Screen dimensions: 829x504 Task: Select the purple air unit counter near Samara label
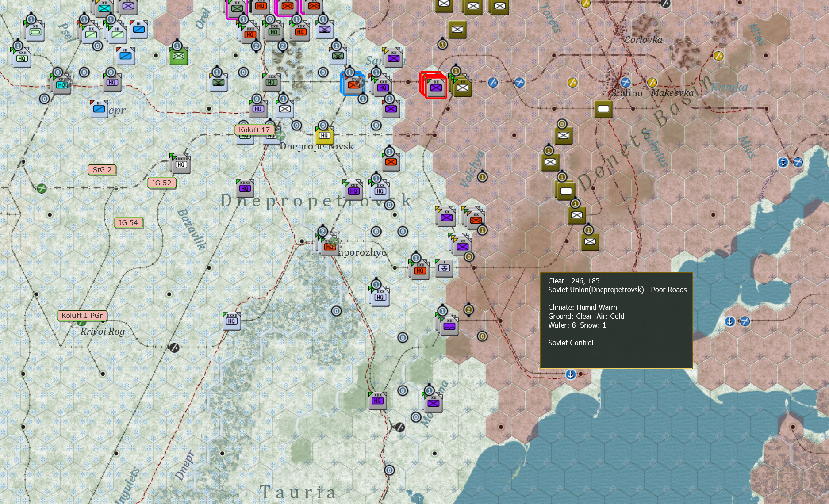(393, 59)
